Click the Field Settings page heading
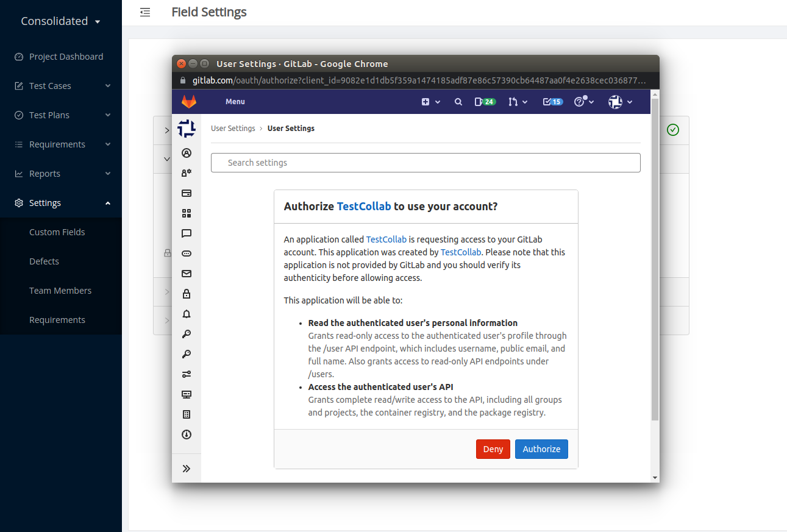 point(209,12)
